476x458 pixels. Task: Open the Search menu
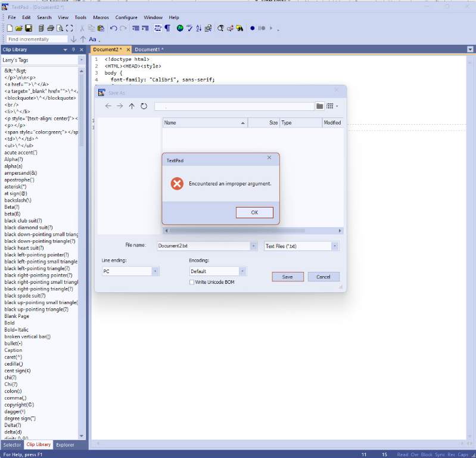coord(44,17)
